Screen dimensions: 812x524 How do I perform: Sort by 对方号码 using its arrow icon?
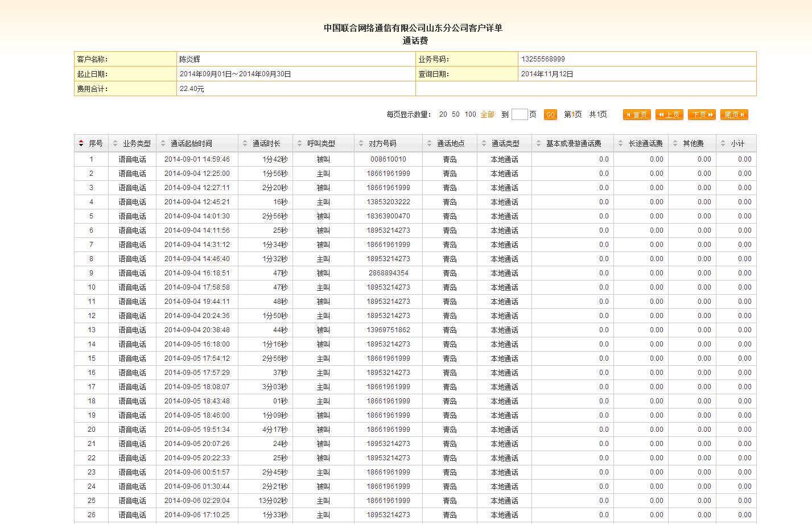(361, 144)
